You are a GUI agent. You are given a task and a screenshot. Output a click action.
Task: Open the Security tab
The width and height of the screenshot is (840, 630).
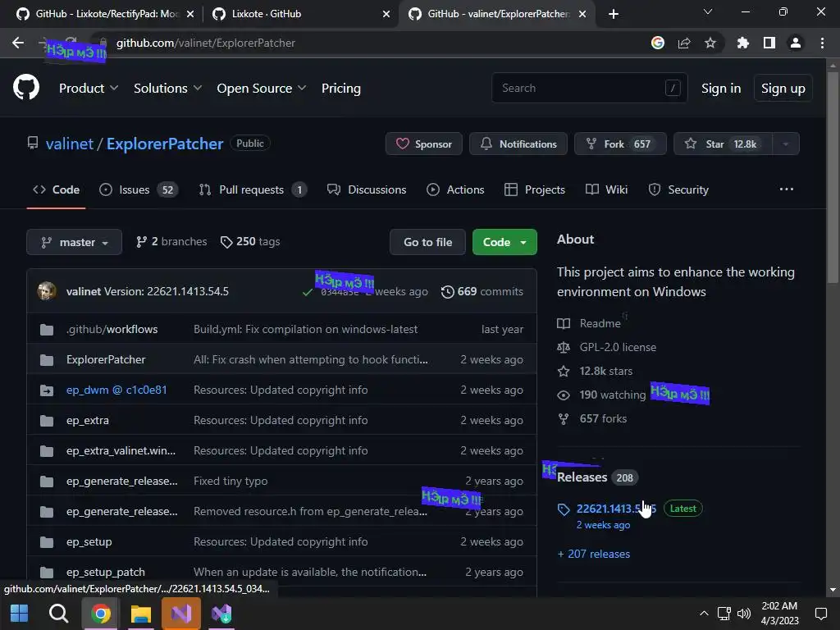pyautogui.click(x=678, y=189)
